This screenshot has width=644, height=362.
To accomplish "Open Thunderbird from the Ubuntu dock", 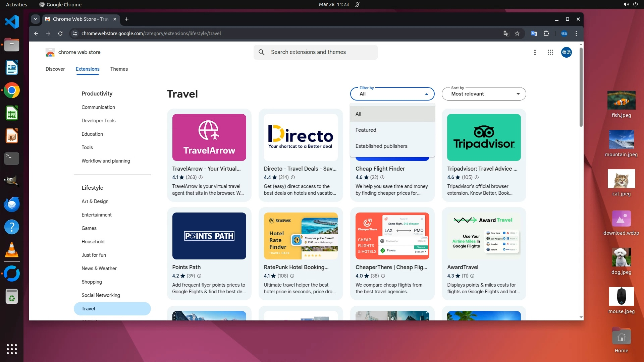I will tap(11, 204).
